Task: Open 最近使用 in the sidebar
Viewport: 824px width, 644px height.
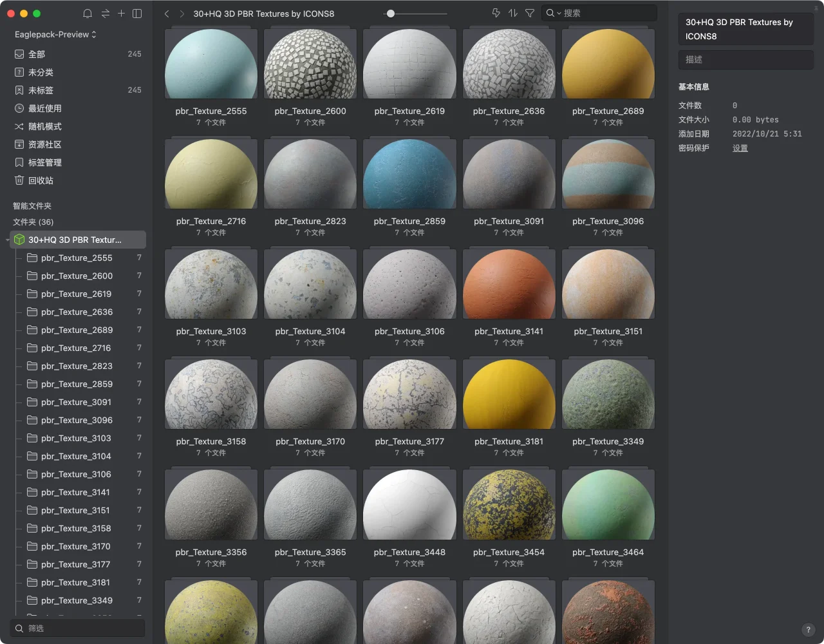Action: click(x=78, y=108)
